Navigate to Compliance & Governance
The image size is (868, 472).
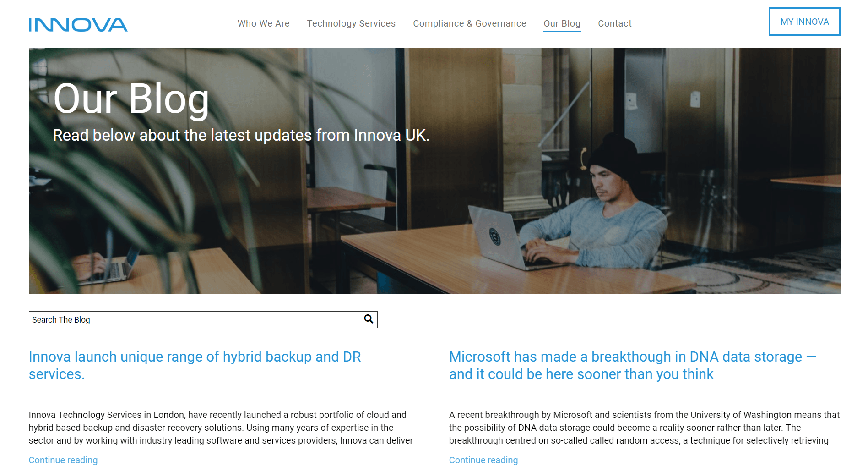pos(469,23)
